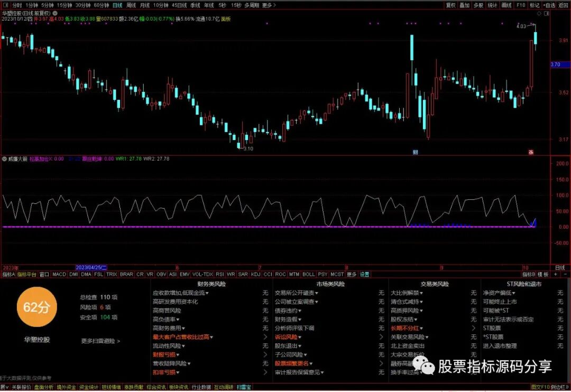The image size is (571, 392).
Task: Click the 62分 score circle
Action: pos(37,307)
